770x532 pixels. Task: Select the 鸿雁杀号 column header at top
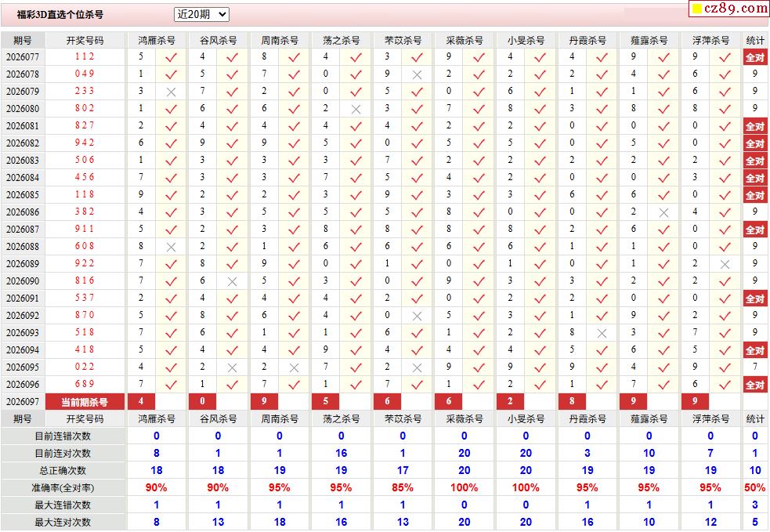(x=157, y=40)
